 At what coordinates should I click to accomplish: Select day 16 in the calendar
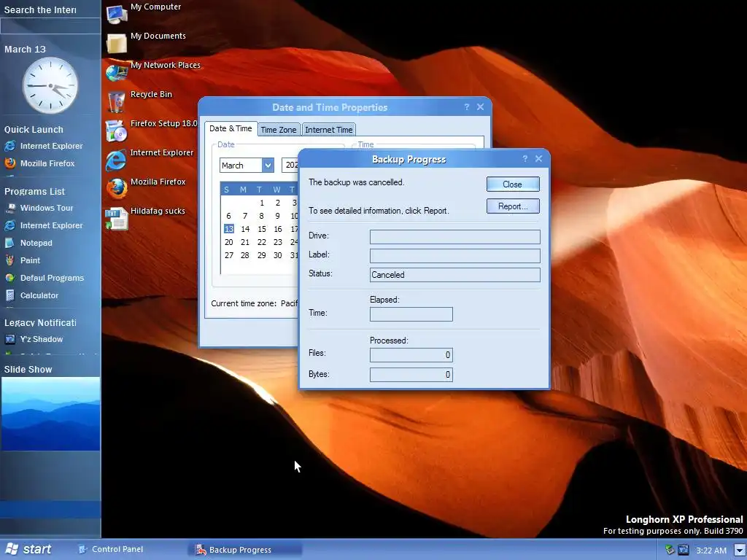point(278,229)
